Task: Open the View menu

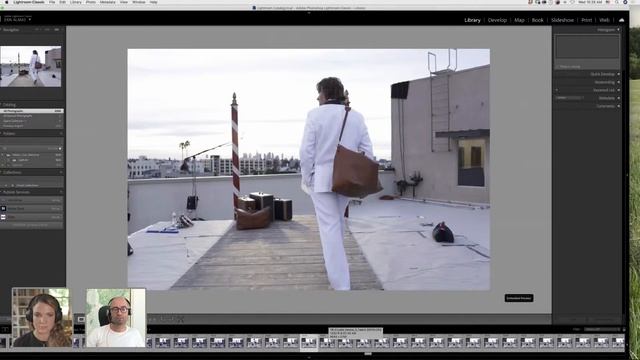Action: [x=124, y=2]
